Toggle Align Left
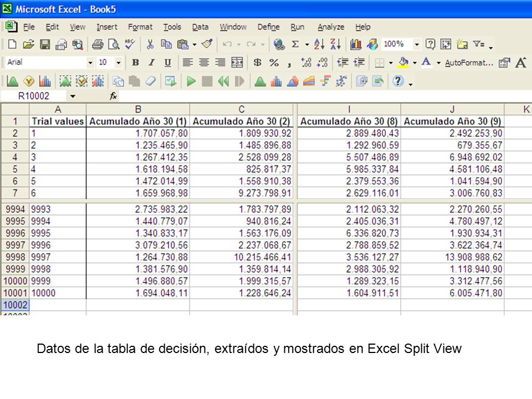532x399 pixels. 188,63
